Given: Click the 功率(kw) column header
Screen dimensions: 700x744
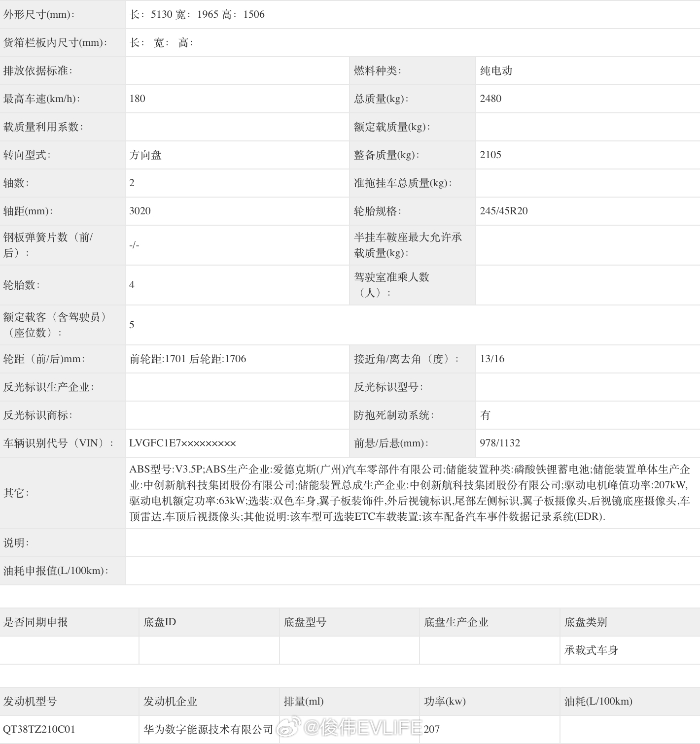Looking at the screenshot, I should click(445, 701).
